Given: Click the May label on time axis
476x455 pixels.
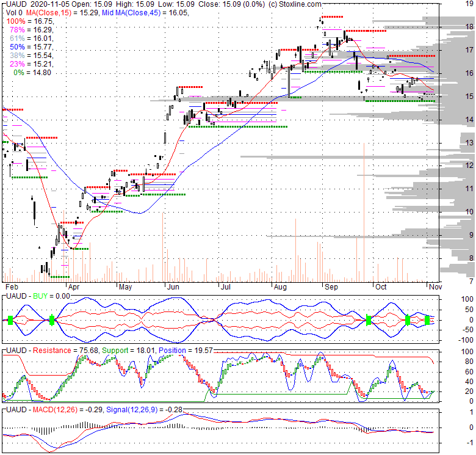Looking at the screenshot, I should point(125,287).
